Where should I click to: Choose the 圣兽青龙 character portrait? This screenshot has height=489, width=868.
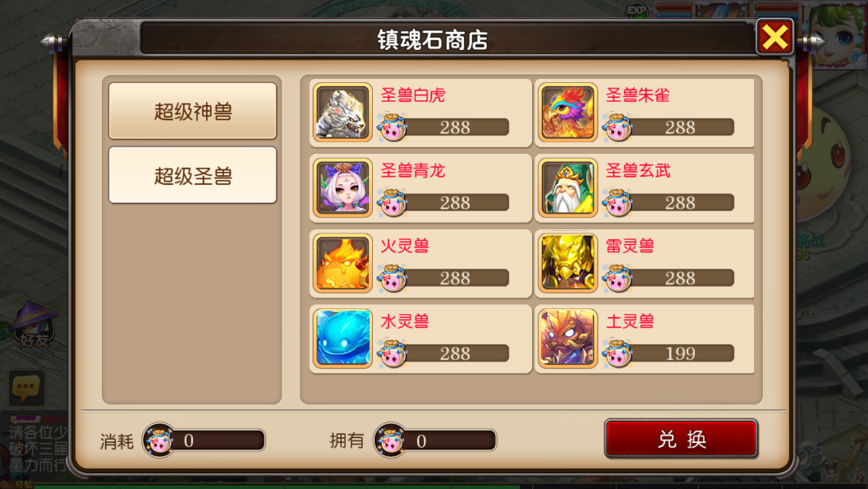(342, 187)
